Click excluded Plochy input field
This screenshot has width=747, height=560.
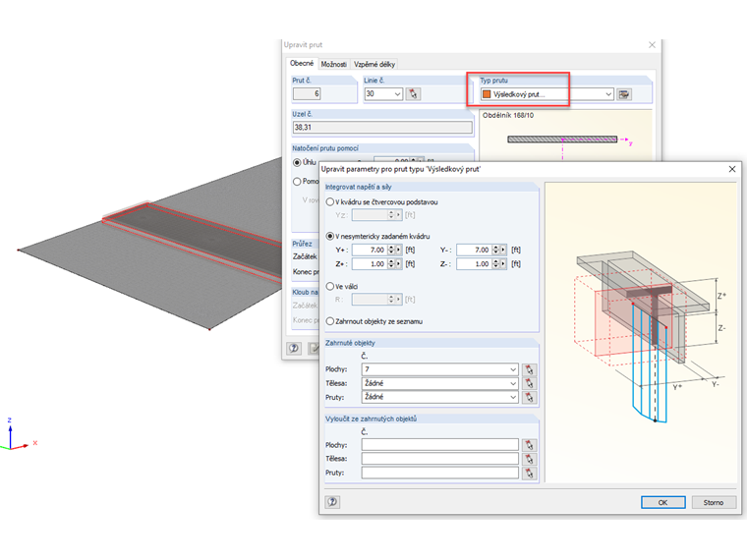(x=439, y=445)
